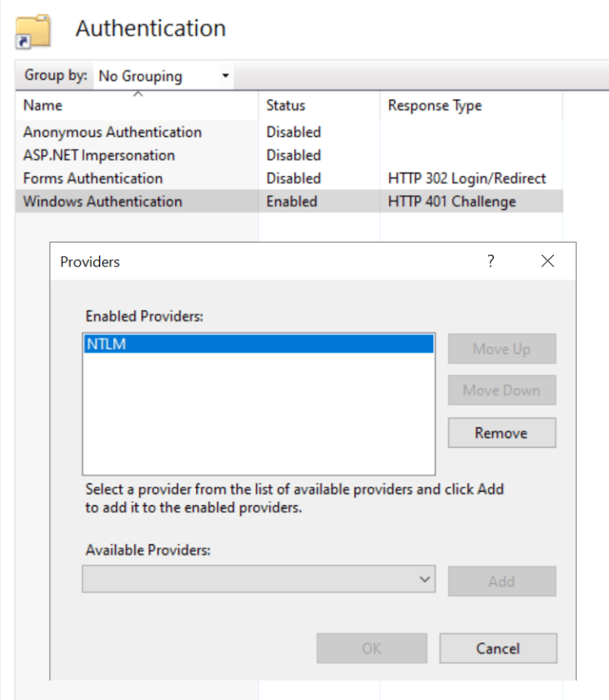Click the Disabled status of ASP.NET Impersonation

pyautogui.click(x=294, y=156)
